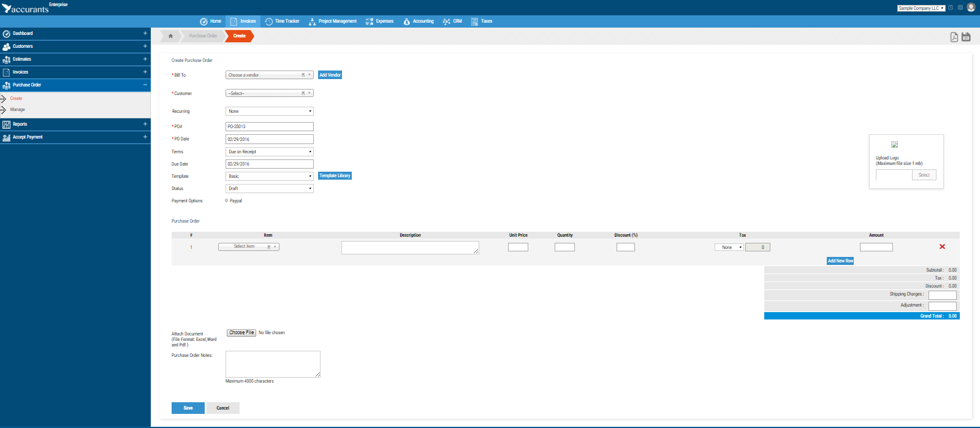980x428 pixels.
Task: Select Create under Purchase Order sidebar
Action: (x=16, y=98)
